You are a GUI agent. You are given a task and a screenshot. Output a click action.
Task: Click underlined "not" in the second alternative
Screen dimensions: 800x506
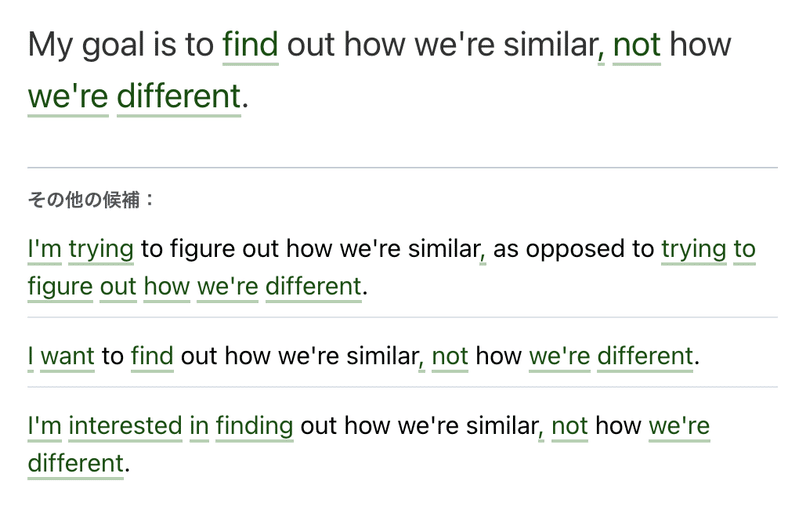(450, 356)
